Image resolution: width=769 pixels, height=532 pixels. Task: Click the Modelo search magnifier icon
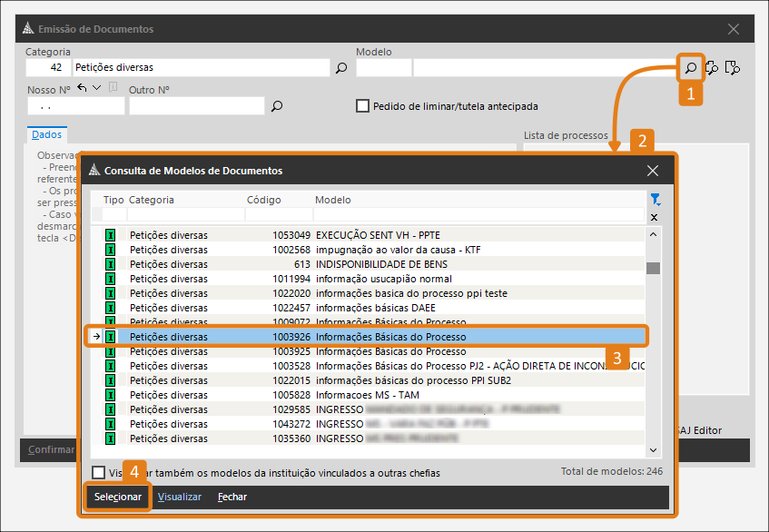point(691,67)
